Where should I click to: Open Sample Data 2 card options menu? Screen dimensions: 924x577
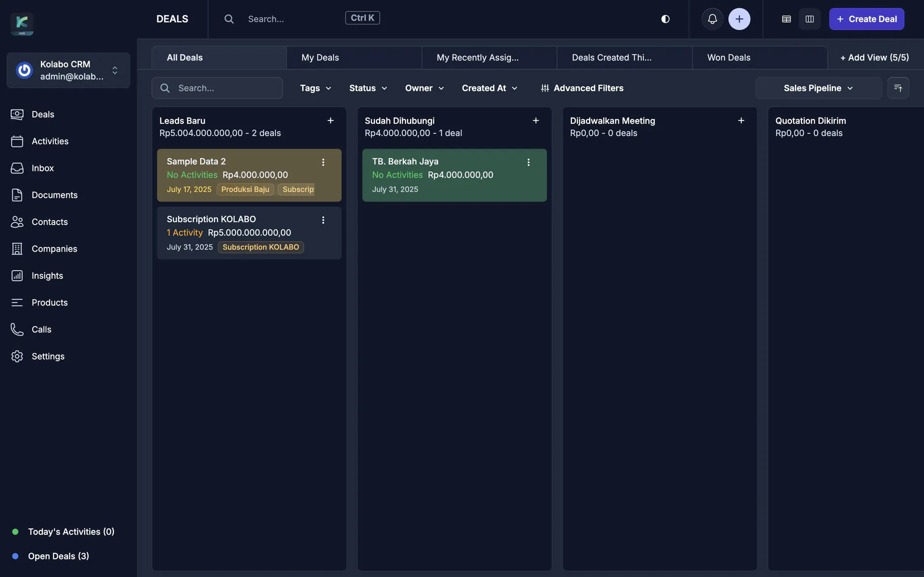pyautogui.click(x=323, y=162)
